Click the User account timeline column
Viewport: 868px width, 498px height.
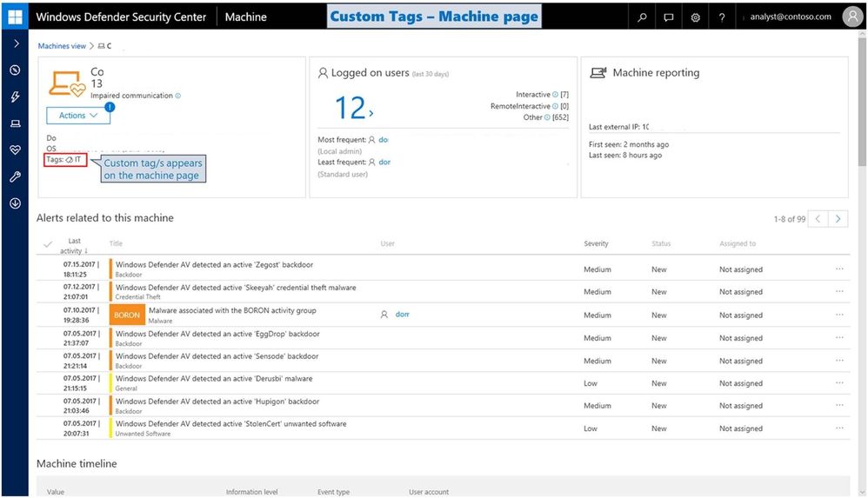pos(429,492)
